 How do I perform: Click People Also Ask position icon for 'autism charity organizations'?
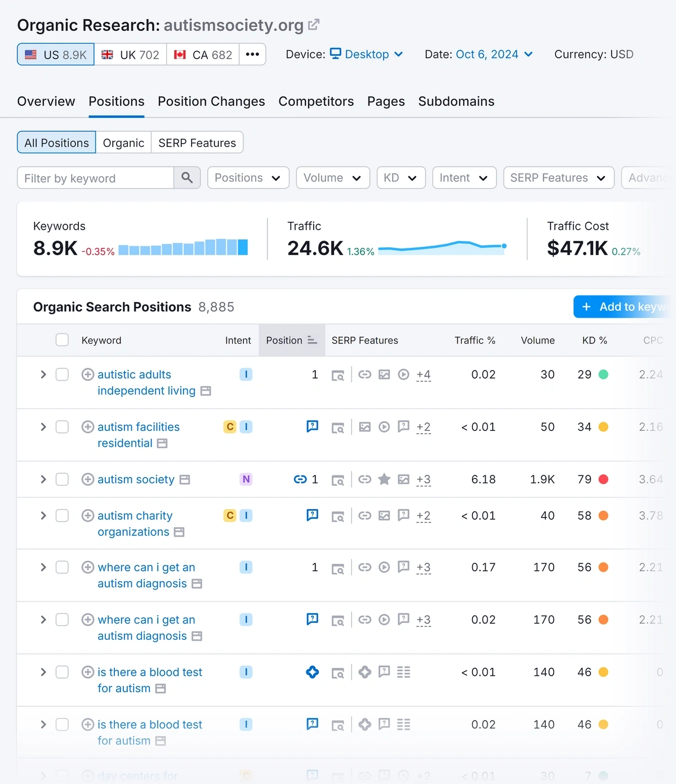[x=312, y=515]
